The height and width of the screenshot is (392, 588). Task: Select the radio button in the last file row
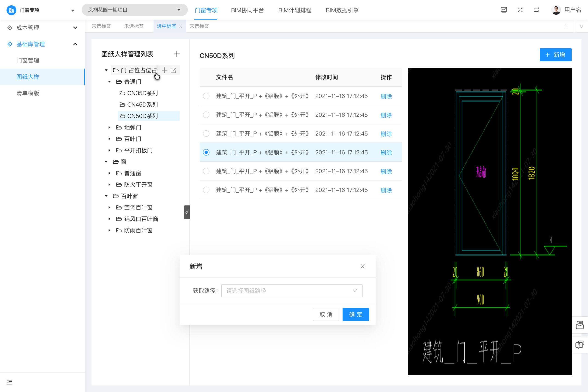point(206,190)
